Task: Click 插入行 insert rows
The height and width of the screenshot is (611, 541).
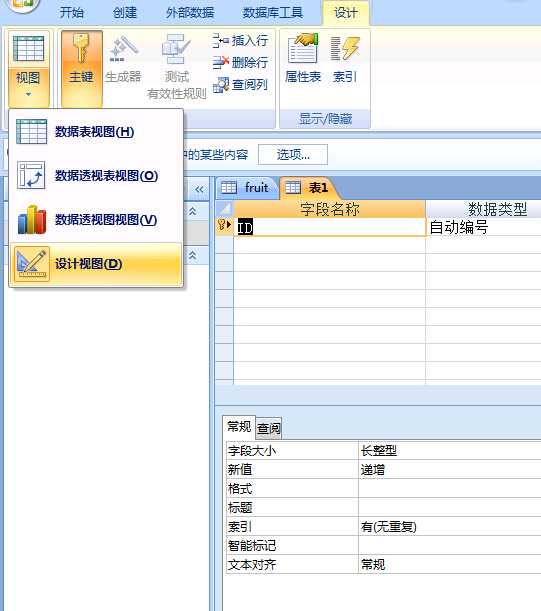Action: click(240, 40)
